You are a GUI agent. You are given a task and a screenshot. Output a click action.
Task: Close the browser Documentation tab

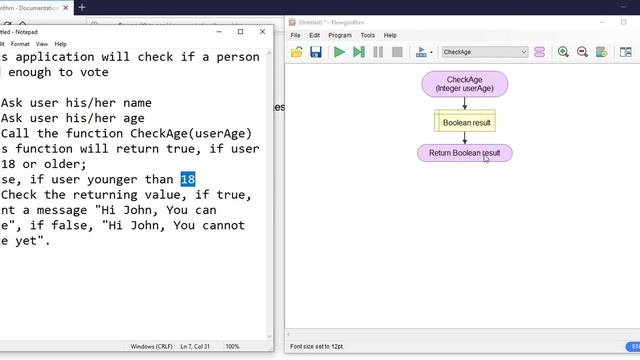point(66,8)
